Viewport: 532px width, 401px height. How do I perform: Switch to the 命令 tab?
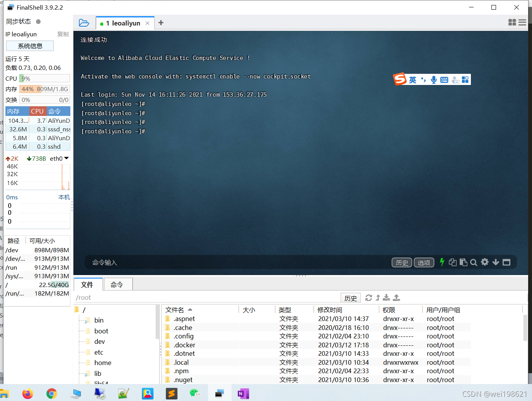[x=117, y=285]
